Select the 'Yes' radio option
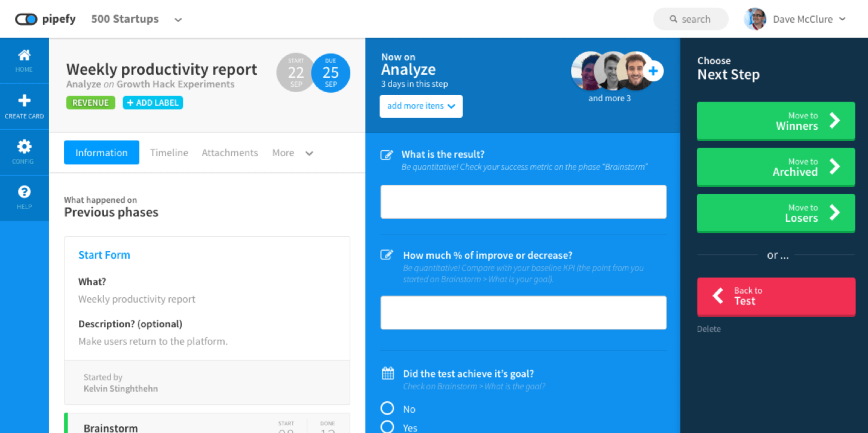 click(387, 427)
